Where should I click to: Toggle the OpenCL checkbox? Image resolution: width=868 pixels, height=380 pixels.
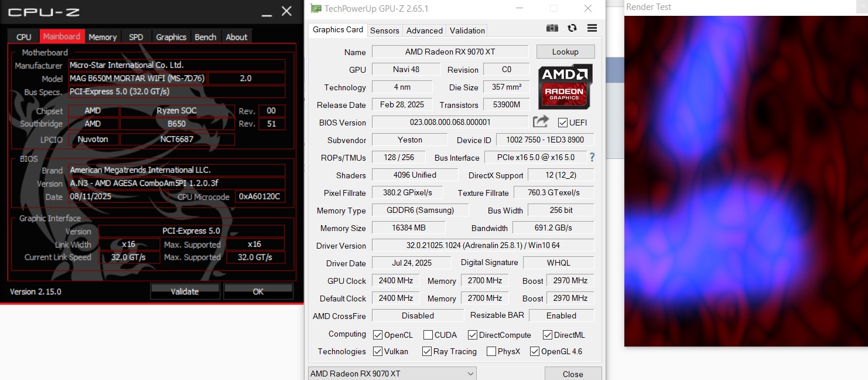point(378,335)
